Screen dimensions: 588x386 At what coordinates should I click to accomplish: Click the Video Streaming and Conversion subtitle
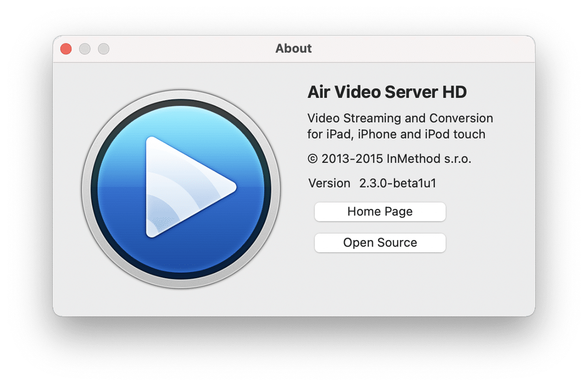[400, 118]
